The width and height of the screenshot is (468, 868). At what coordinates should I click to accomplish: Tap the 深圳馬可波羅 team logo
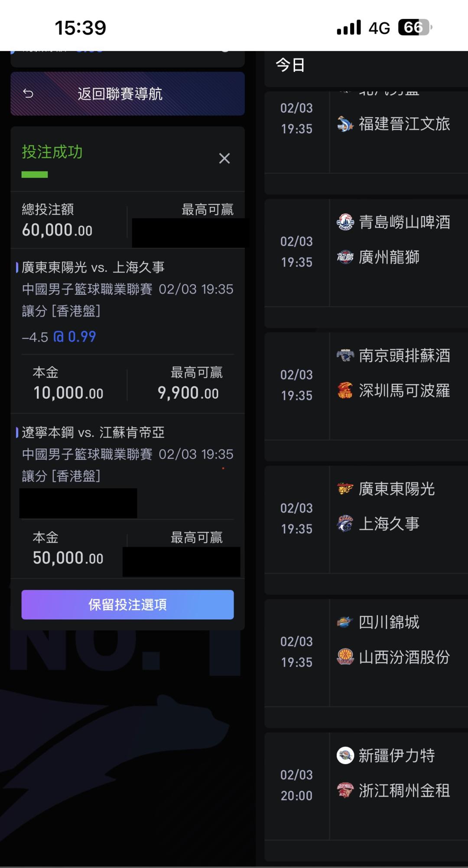(x=345, y=390)
